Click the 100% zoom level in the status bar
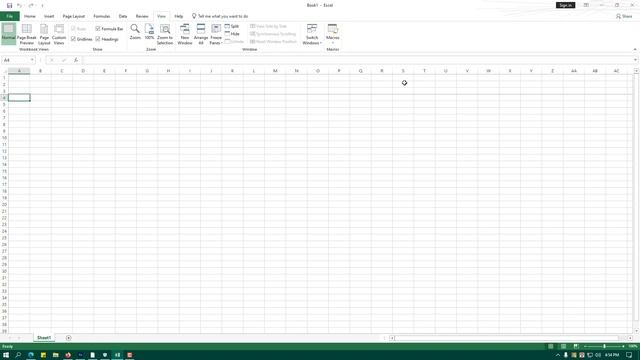640x360 pixels. (633, 347)
